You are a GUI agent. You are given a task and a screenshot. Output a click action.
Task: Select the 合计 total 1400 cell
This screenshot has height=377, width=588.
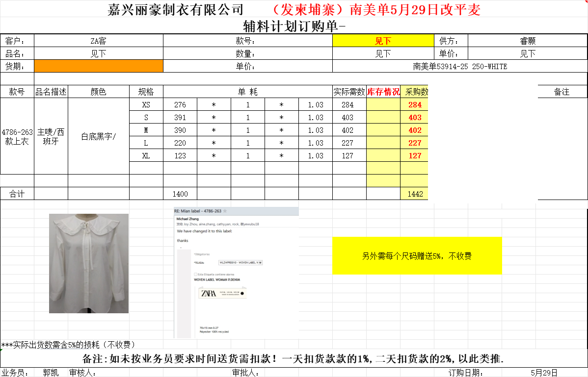pos(180,194)
